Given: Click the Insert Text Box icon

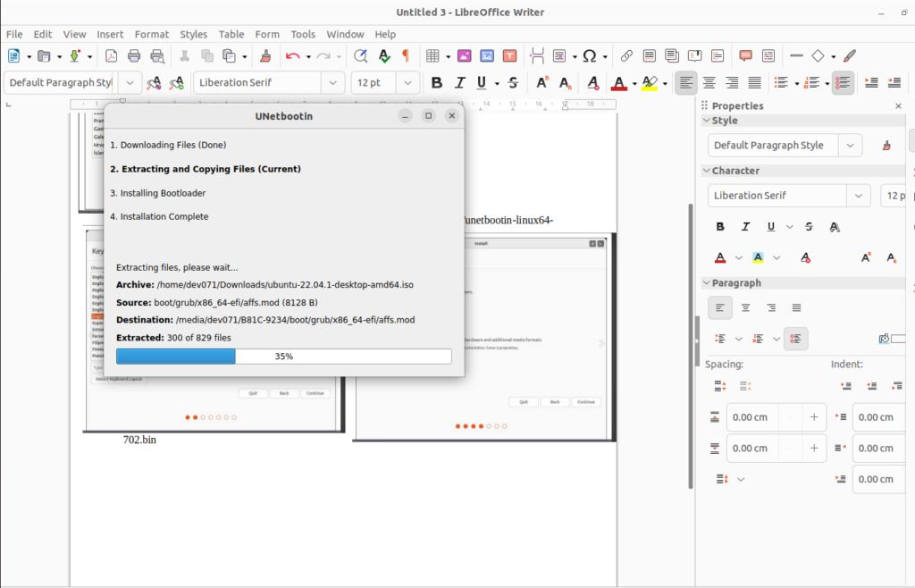Looking at the screenshot, I should (x=509, y=56).
